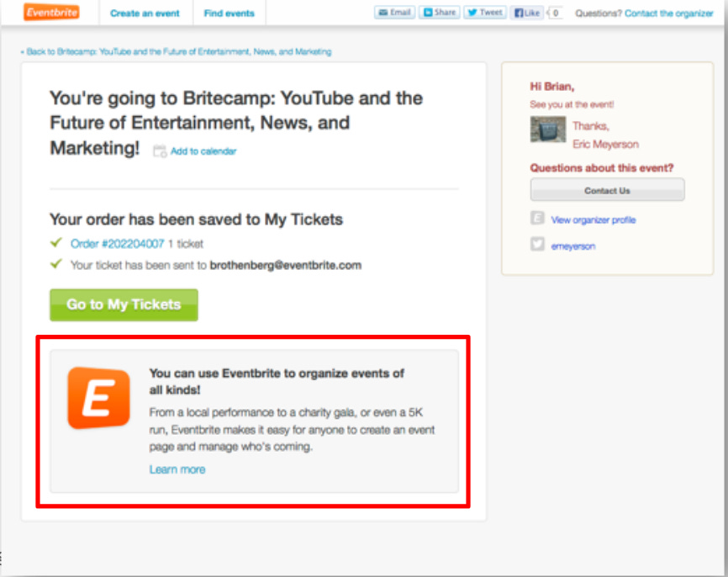Click organizer Eric Meyerson's photo thumbnail

[548, 130]
